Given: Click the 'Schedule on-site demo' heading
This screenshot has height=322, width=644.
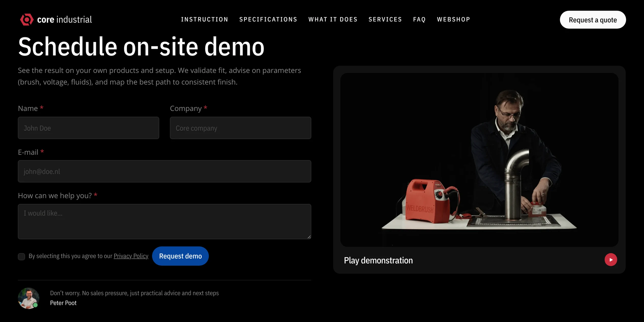Looking at the screenshot, I should pyautogui.click(x=141, y=47).
